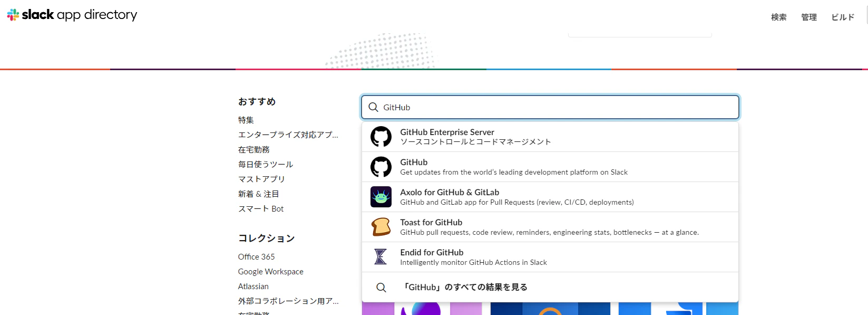View all results for 「GitHub」
Image resolution: width=868 pixels, height=315 pixels.
point(550,287)
